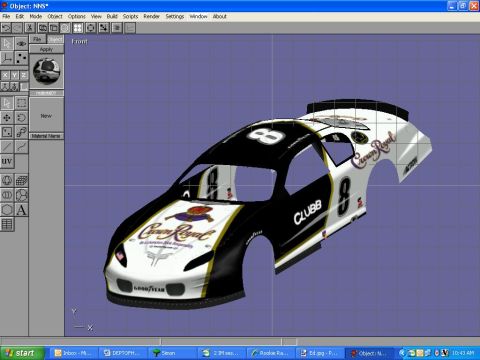
Task: Open the Scripts menu
Action: tap(130, 16)
